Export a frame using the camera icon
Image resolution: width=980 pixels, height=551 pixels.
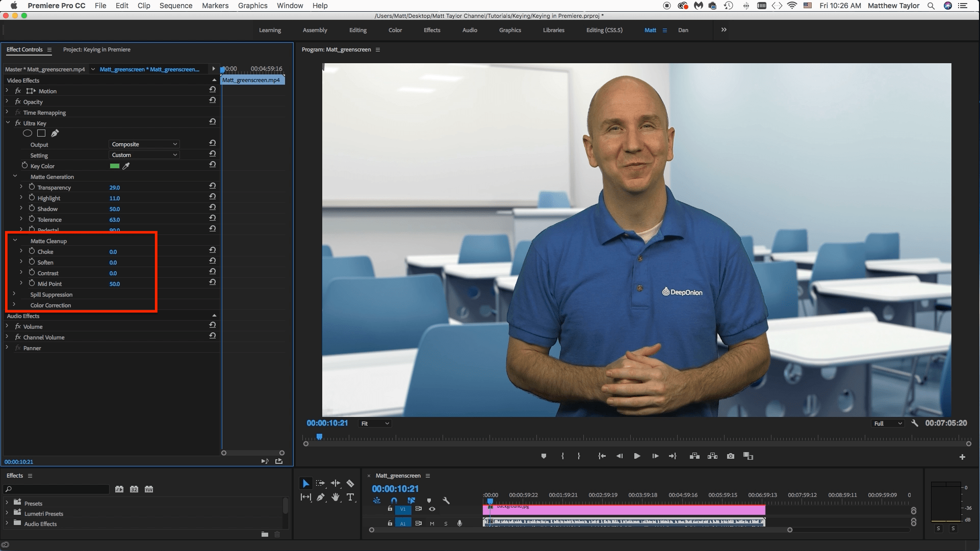coord(730,456)
